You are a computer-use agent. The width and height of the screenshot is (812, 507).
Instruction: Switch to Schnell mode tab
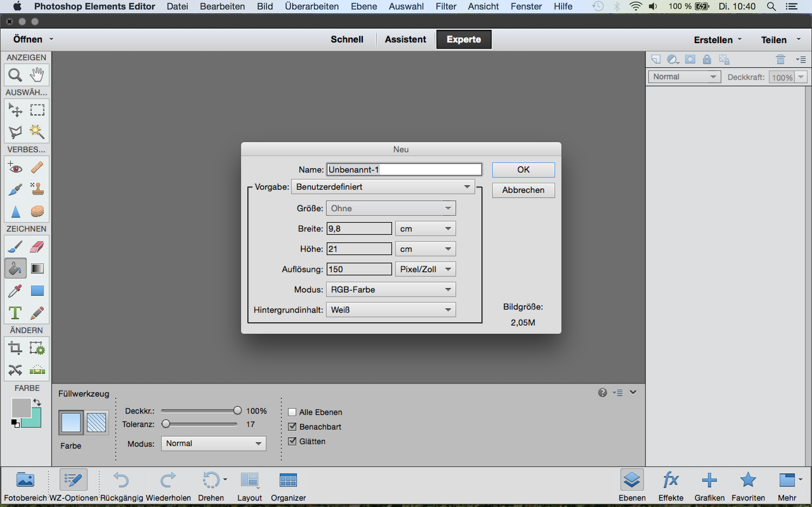[347, 39]
